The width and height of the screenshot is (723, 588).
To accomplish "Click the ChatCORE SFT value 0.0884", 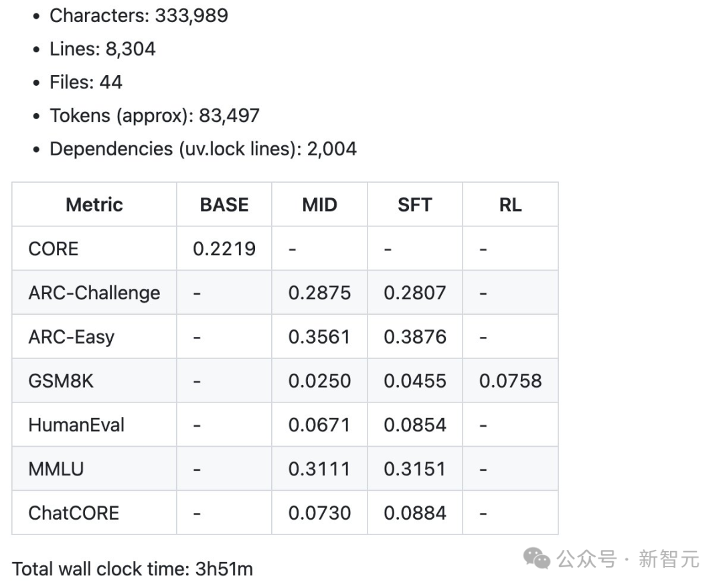I will (414, 513).
